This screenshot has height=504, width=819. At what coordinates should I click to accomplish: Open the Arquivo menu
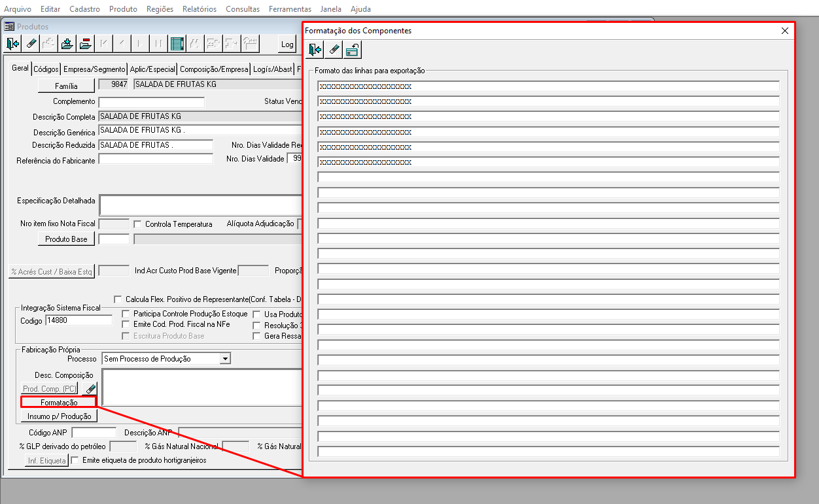tap(18, 9)
